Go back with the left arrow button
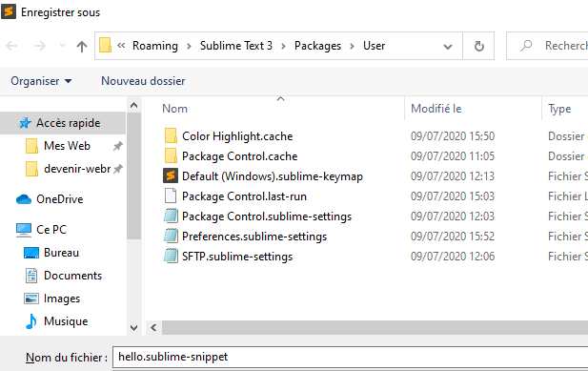Image resolution: width=588 pixels, height=371 pixels. coord(12,46)
